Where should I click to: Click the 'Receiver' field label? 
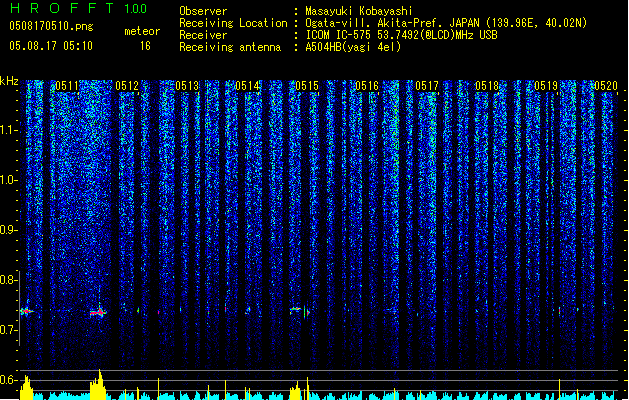pos(203,35)
